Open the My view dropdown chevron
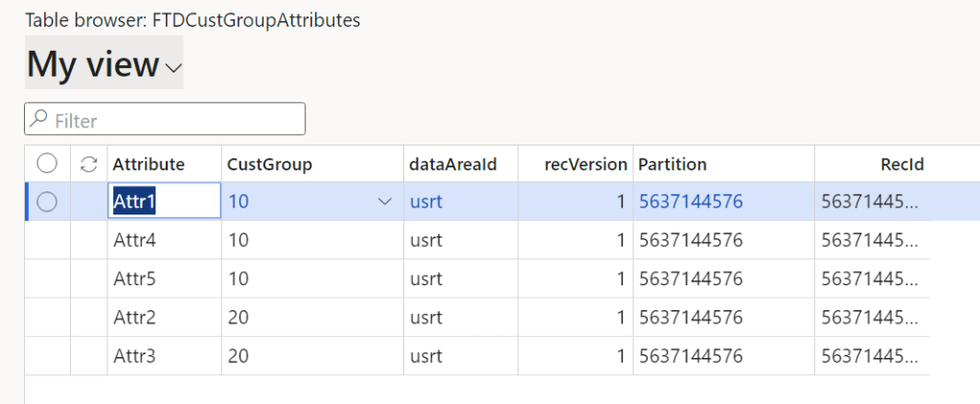The width and height of the screenshot is (980, 404). pos(173,67)
